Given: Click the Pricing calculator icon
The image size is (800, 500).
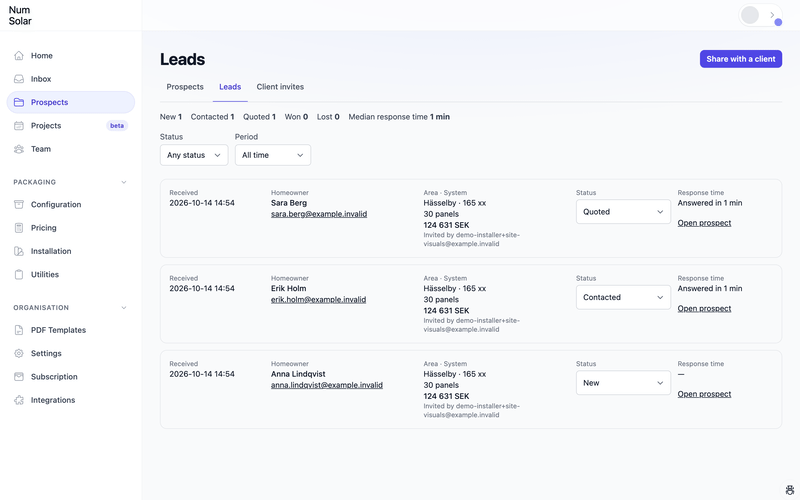Looking at the screenshot, I should (x=19, y=228).
